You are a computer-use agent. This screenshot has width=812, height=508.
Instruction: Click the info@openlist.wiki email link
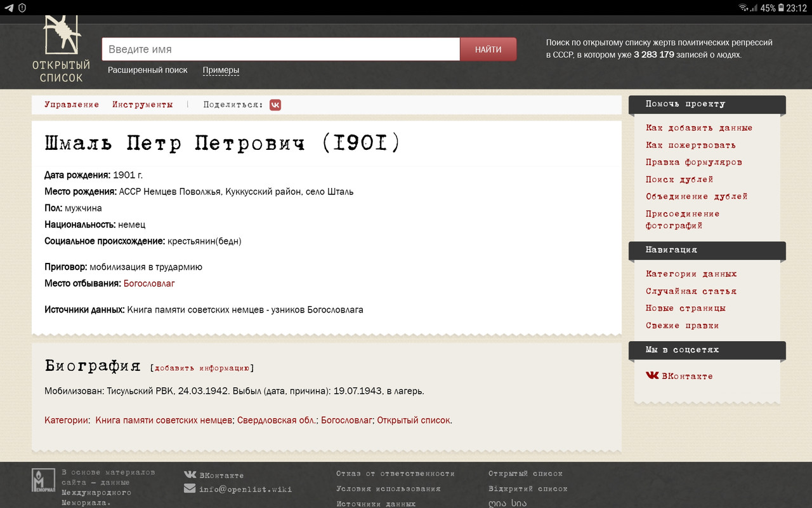coord(246,490)
